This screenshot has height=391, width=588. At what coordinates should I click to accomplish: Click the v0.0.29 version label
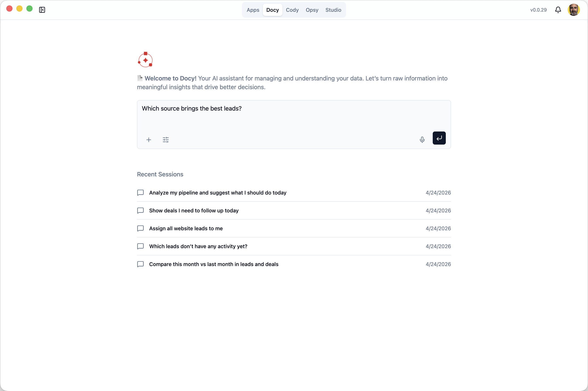tap(538, 10)
